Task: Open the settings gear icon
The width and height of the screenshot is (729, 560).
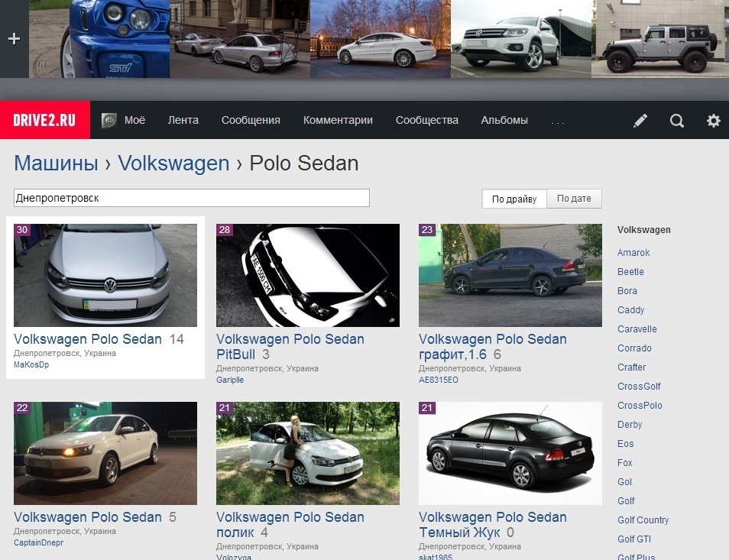Action: coord(713,121)
